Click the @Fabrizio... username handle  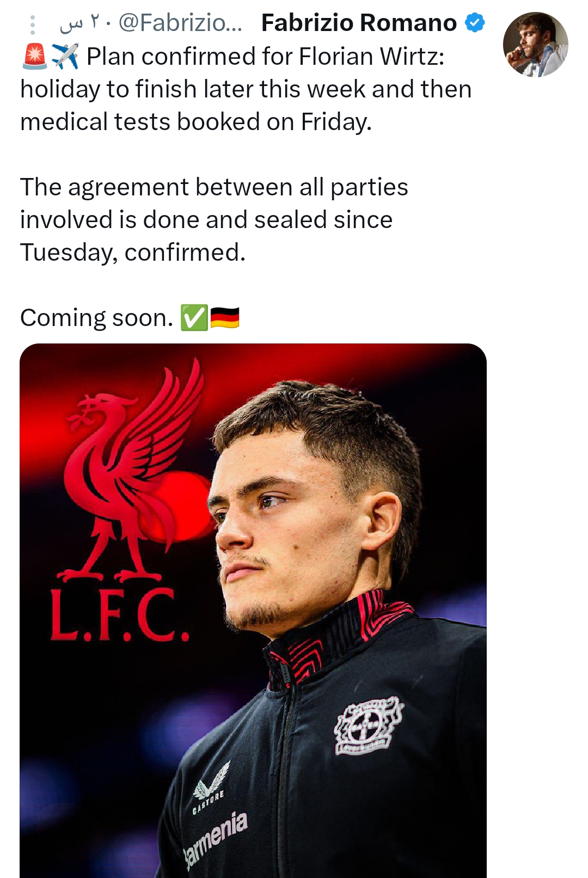[x=180, y=23]
